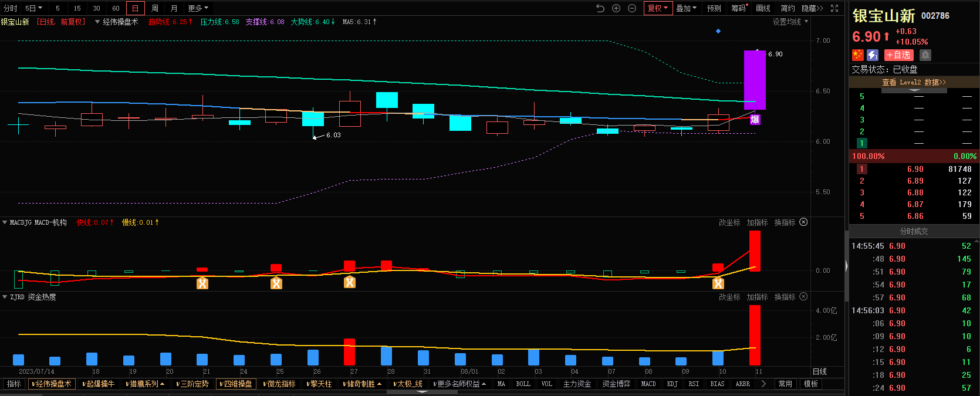
Task: Open the 设置均线 dropdown
Action: [790, 22]
